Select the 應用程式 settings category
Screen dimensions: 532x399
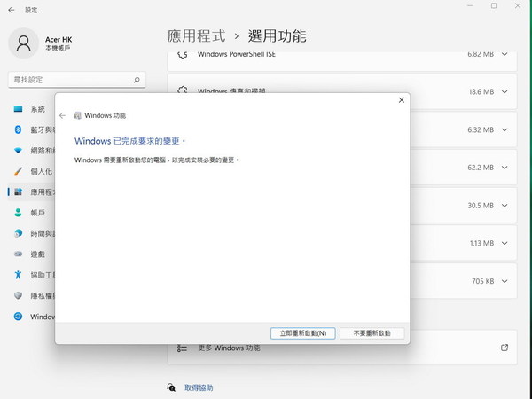(x=30, y=192)
